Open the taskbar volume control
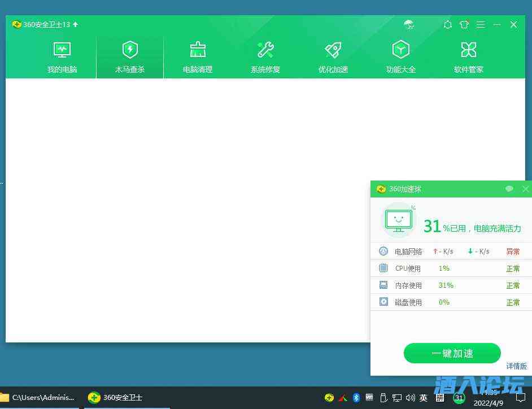Viewport: 532px width, 409px height. pos(410,397)
